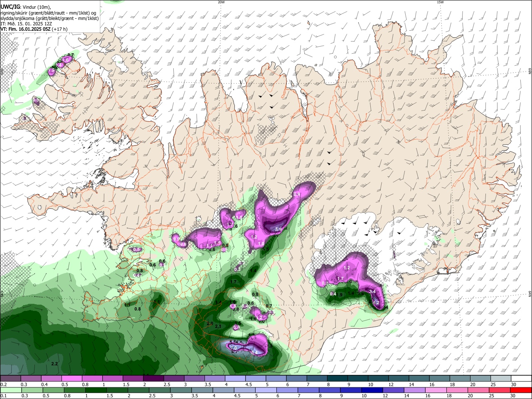Click lower scale swatch between 3 and 3.5
Screen dimensions: 532x399
click(x=181, y=390)
